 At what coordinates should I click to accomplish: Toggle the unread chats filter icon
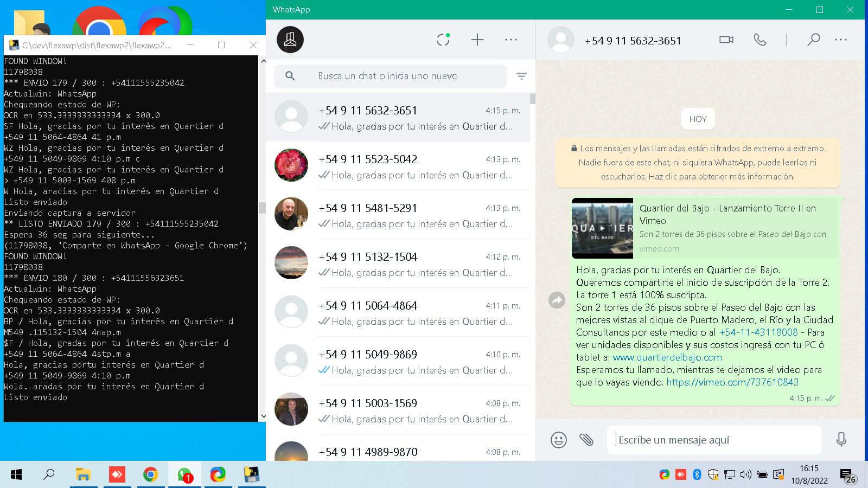tap(521, 76)
